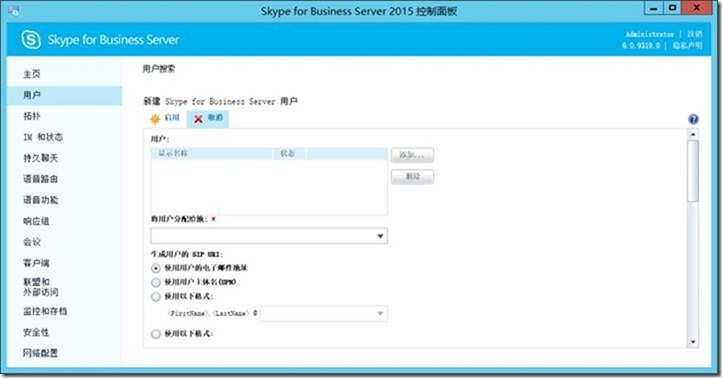
Task: Select use user principal name (UPN) radio
Action: 156,282
